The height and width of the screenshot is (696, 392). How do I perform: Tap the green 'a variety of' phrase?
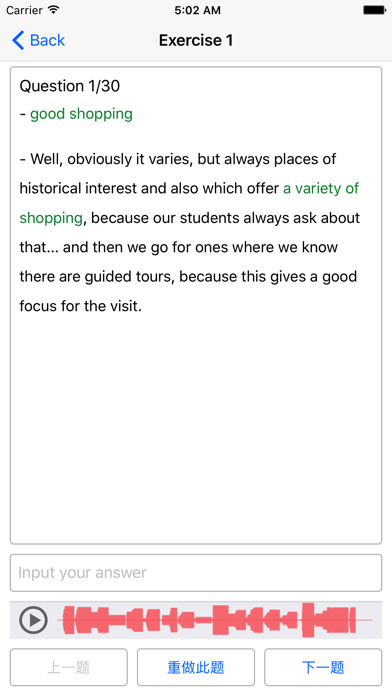[321, 188]
